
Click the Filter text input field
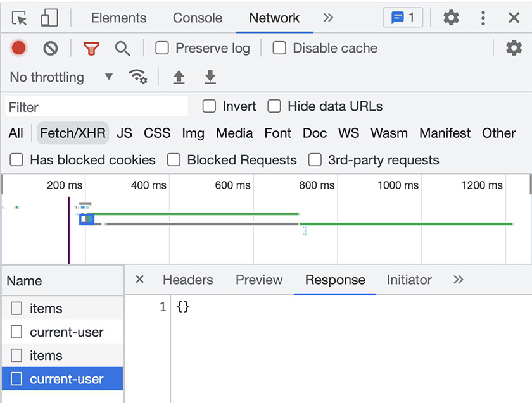coord(96,107)
